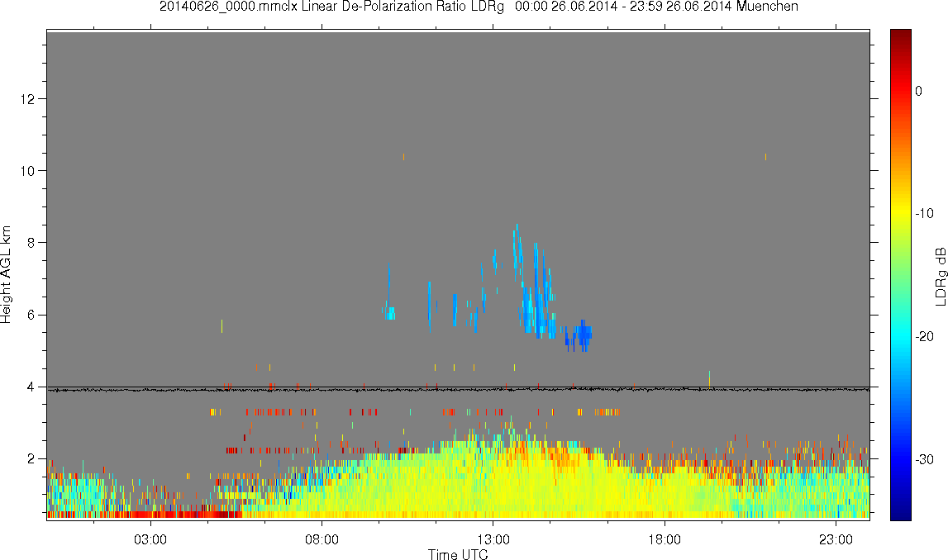This screenshot has width=948, height=560.
Task: Click the 'Height AGL km' y-axis label
Action: tap(6, 275)
